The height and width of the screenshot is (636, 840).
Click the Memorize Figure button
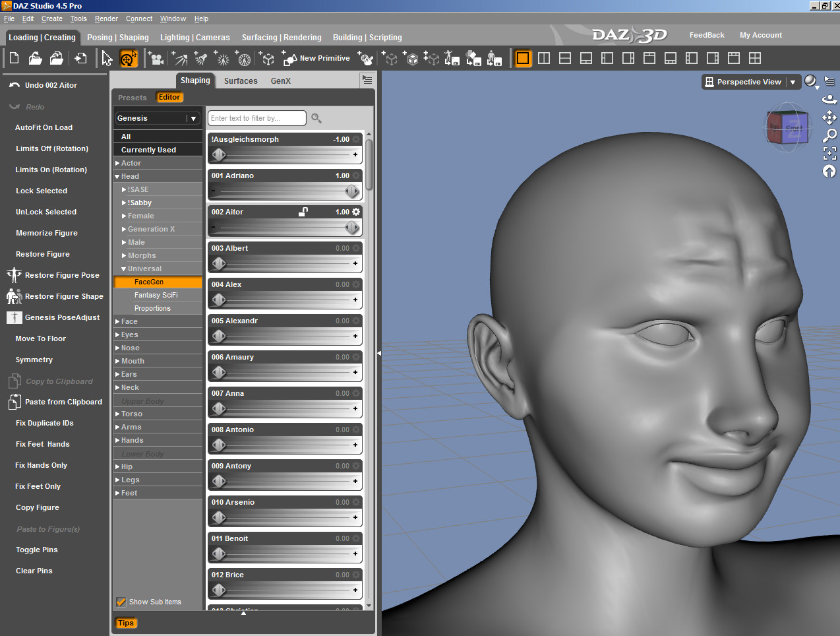tap(47, 233)
